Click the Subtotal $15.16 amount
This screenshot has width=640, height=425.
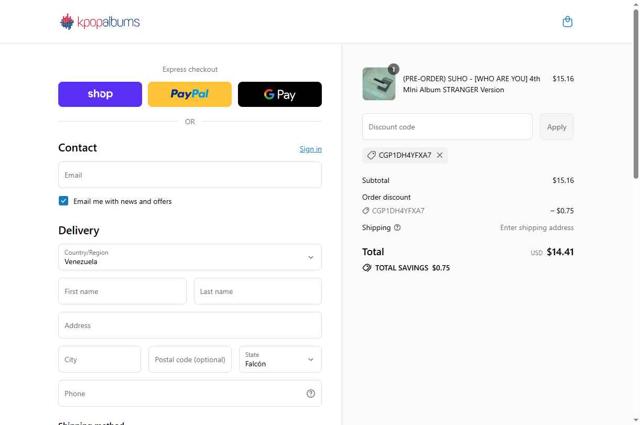(x=563, y=180)
